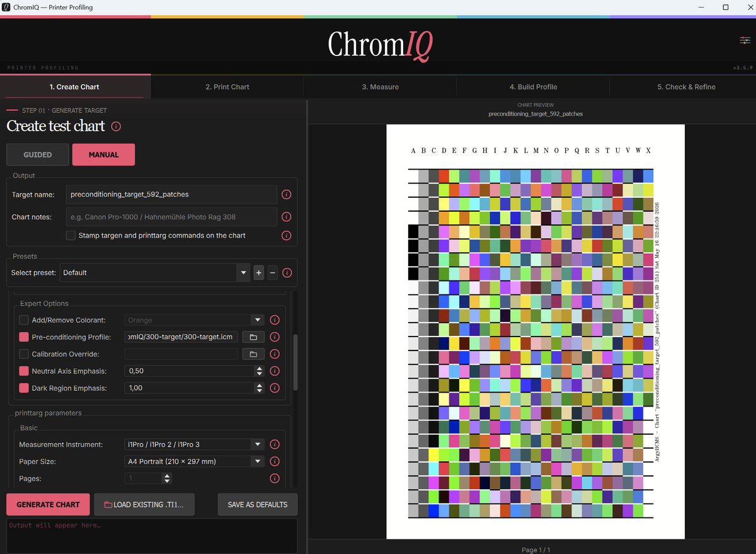756x554 pixels.
Task: Open the Orange colorant dropdown
Action: 194,320
